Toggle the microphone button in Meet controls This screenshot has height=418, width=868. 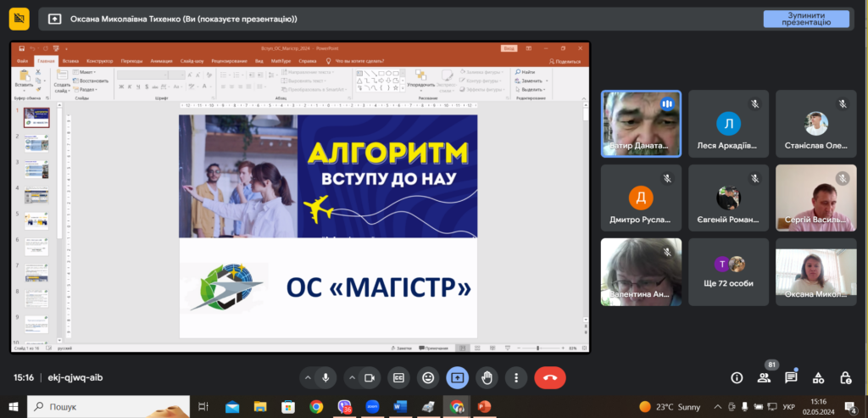coord(326,377)
